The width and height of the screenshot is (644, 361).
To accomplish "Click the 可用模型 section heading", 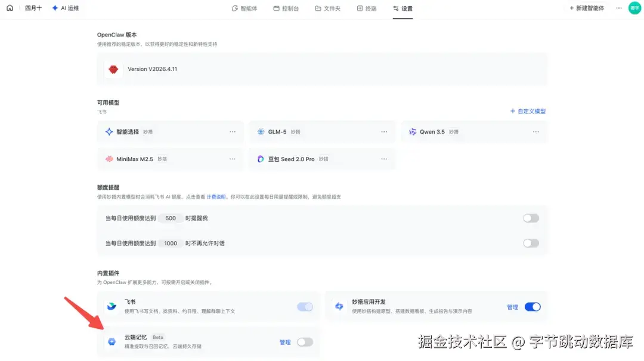I will (x=108, y=103).
